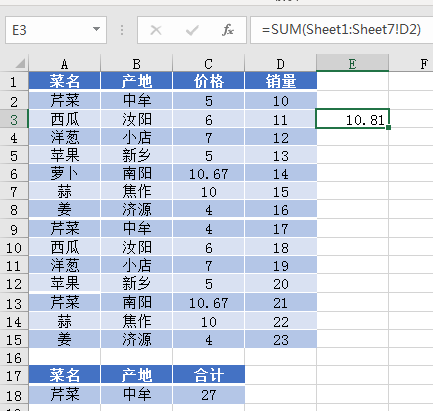Click header cell 价格 in row 1

208,81
